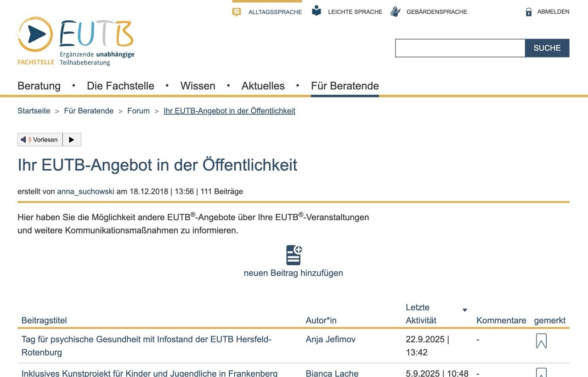The image size is (588, 377).
Task: Click the Abmelden padlock icon
Action: pos(529,12)
